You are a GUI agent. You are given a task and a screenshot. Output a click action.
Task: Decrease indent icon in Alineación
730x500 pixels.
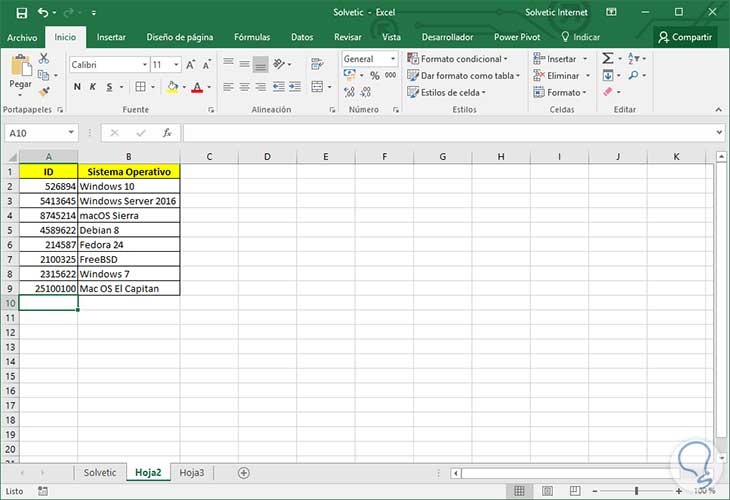(279, 87)
